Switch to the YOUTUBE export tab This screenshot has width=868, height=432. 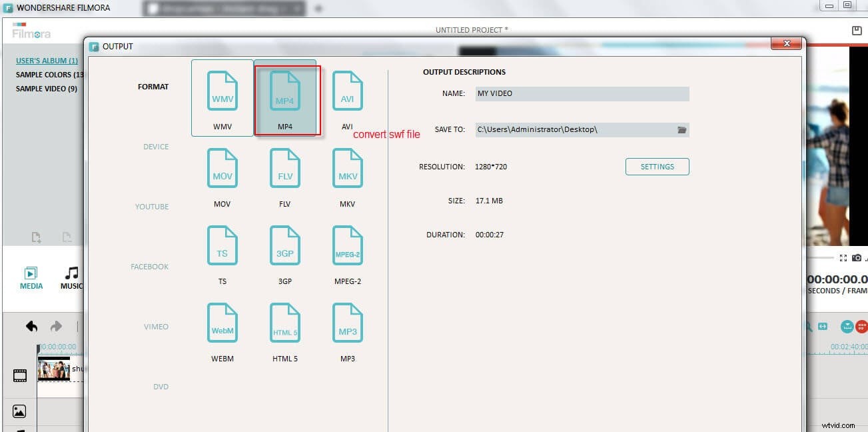pos(152,207)
